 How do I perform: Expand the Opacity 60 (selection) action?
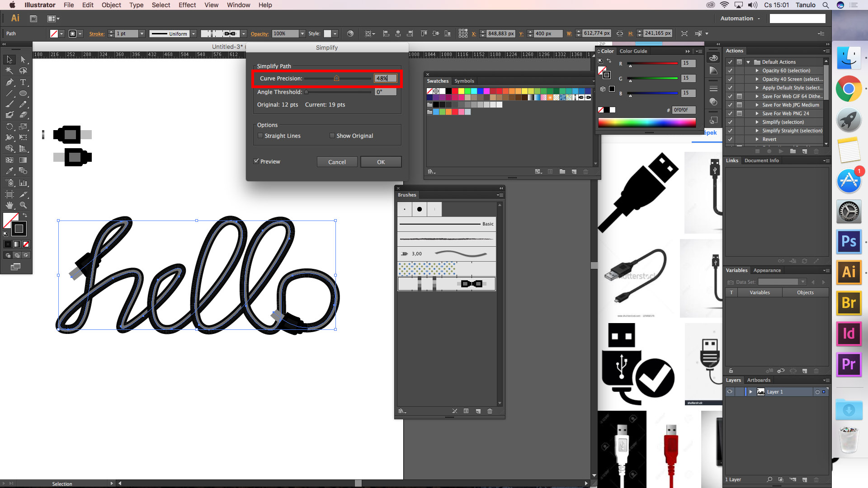click(757, 70)
